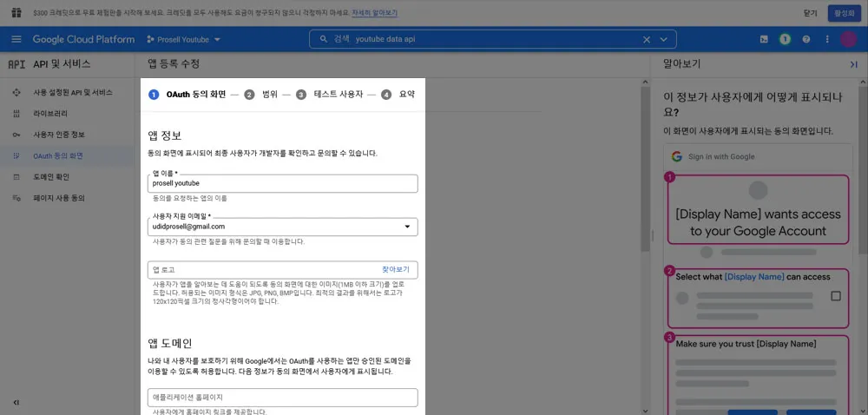
Task: Click the API logo icon
Action: point(16,64)
